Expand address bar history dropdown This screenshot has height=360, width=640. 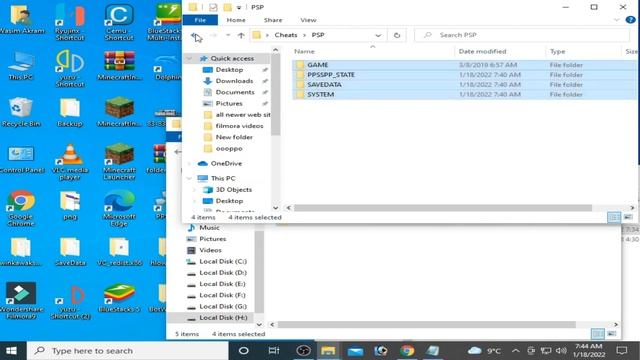(x=378, y=35)
